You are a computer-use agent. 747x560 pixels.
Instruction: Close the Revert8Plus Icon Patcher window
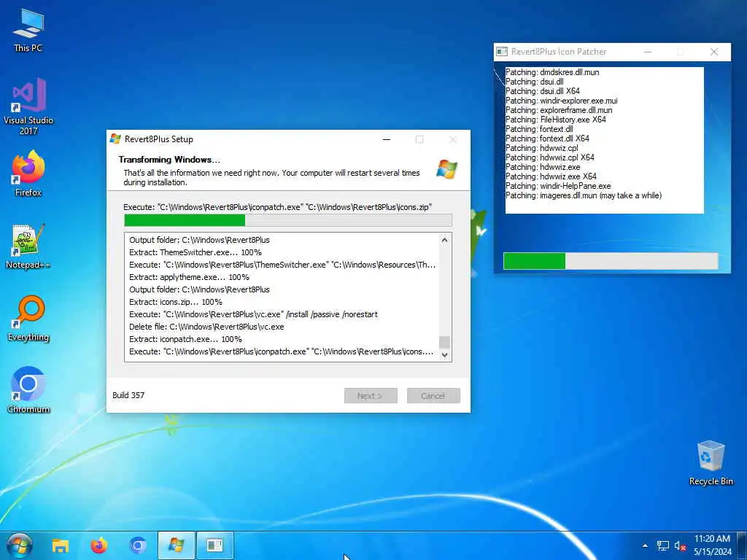[x=714, y=52]
